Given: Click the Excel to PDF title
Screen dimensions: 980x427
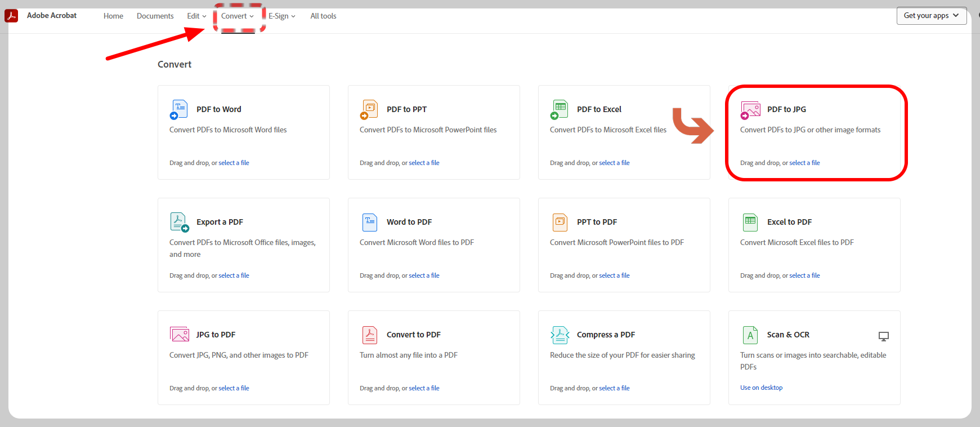Looking at the screenshot, I should 789,222.
